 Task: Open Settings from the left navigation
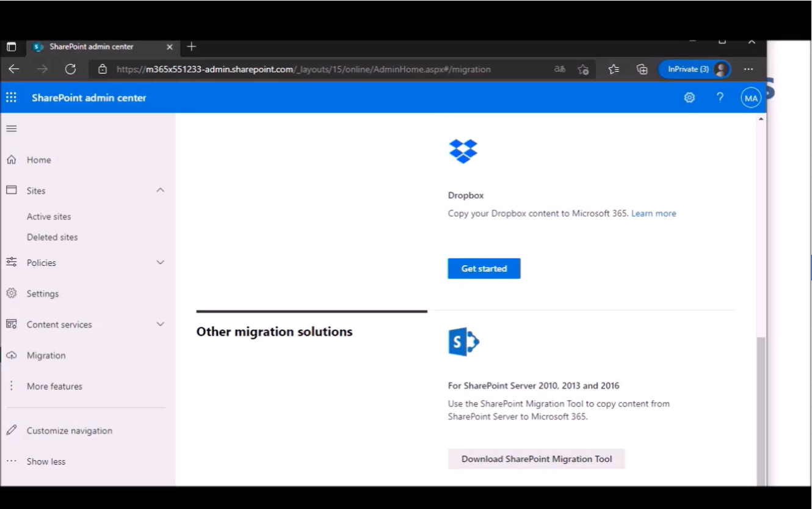pyautogui.click(x=43, y=293)
